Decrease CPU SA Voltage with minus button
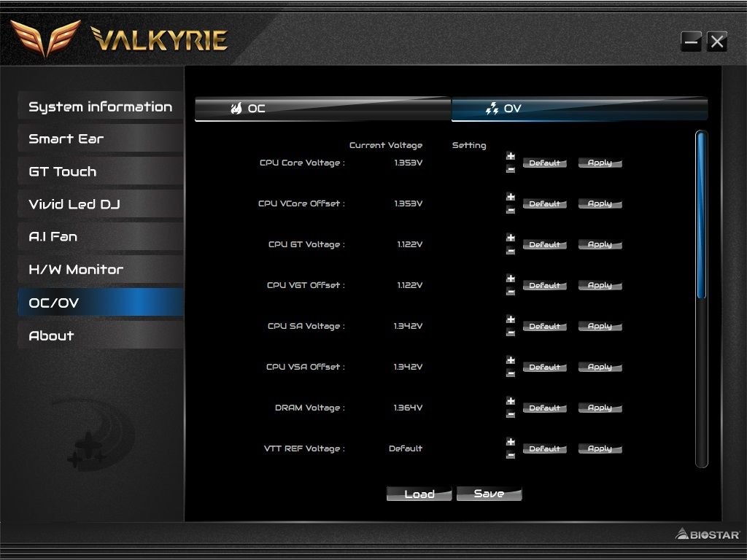Screen dimensions: 747x560 coord(510,332)
